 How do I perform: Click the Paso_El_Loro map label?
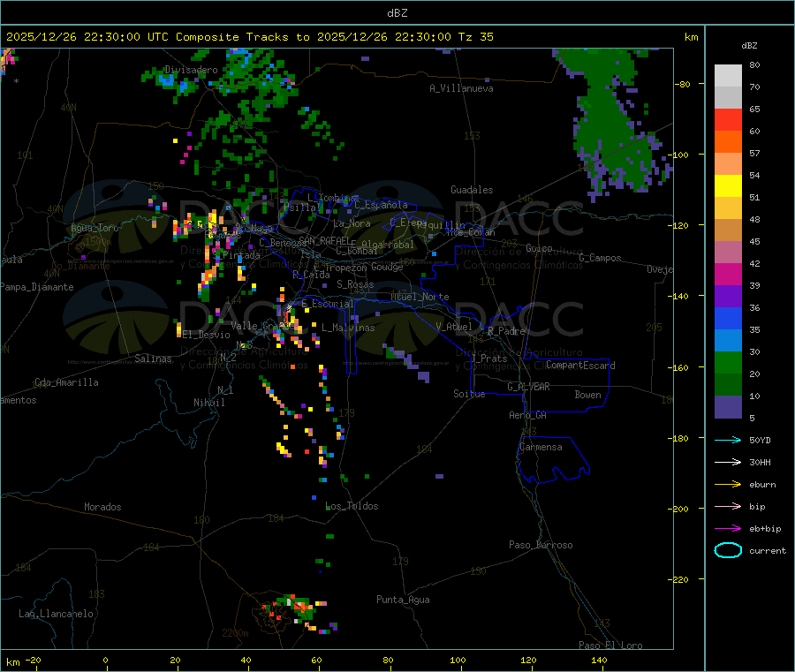click(x=611, y=646)
